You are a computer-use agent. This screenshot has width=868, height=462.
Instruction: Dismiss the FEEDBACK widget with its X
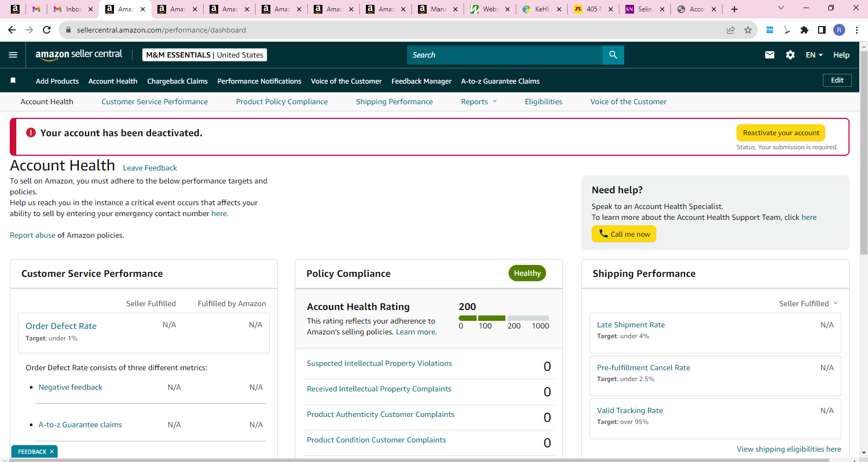click(x=52, y=452)
